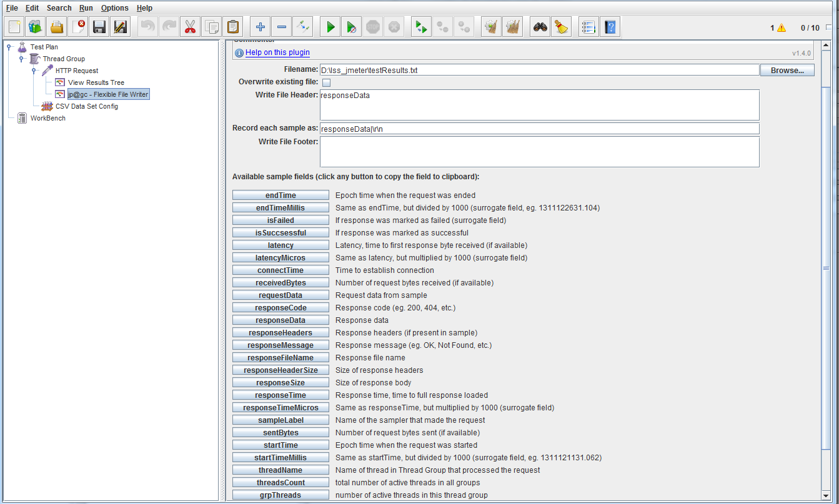
Task: Copy the isSuccsessful field button
Action: coord(280,233)
